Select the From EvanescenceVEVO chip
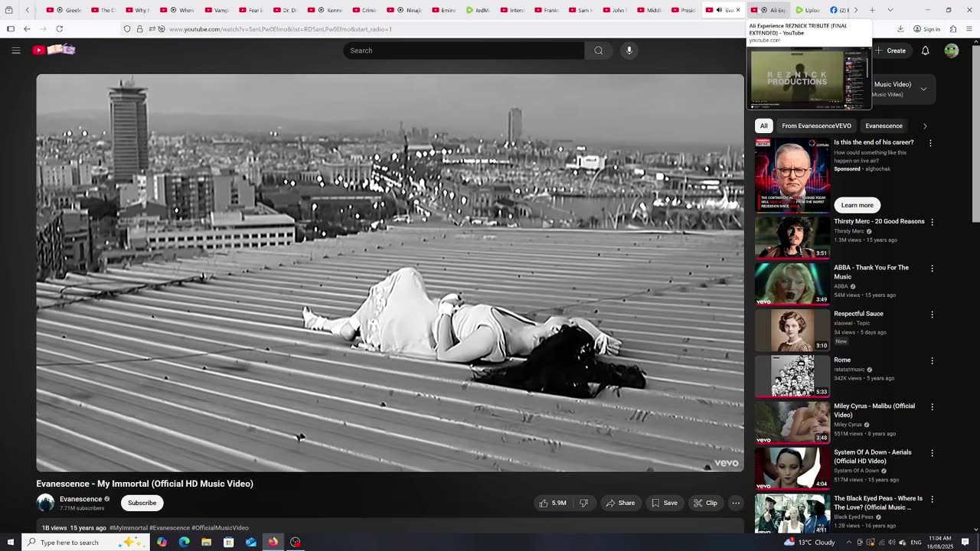Screen dimensions: 980x551 pos(816,126)
